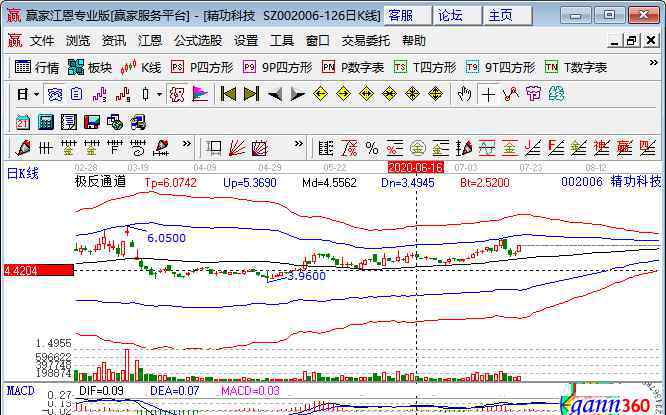Image resolution: width=666 pixels, height=415 pixels.
Task: Click the computer network icon
Action: click(138, 122)
